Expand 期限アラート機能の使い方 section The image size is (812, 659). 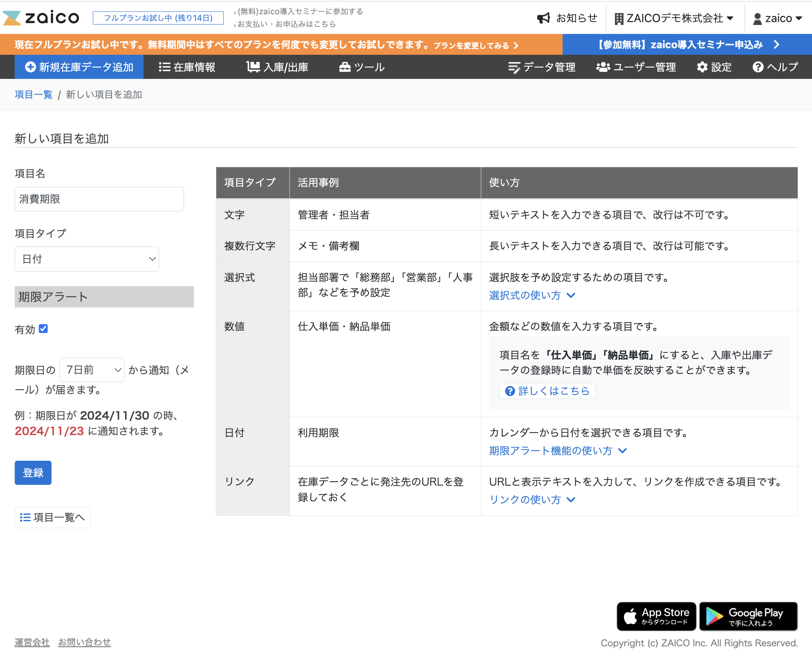point(558,451)
